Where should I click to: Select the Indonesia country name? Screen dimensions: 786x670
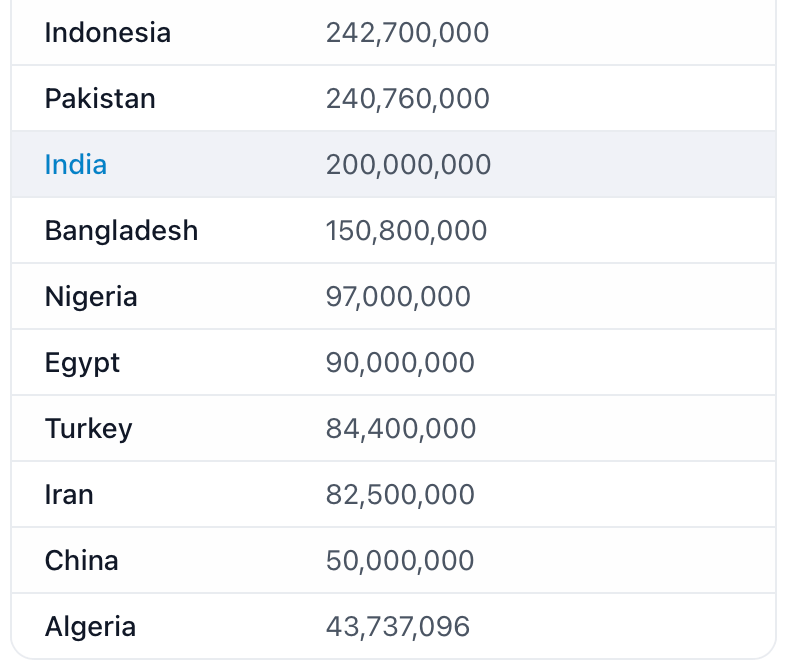(108, 33)
